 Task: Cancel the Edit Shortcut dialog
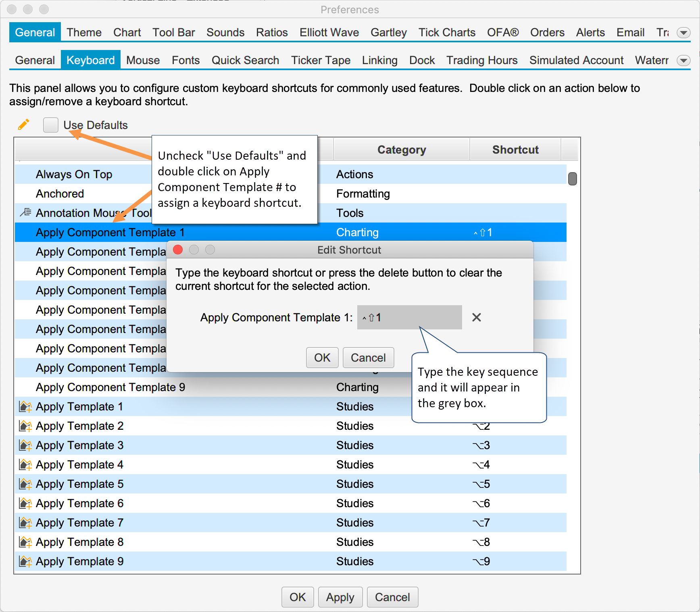[x=368, y=358]
